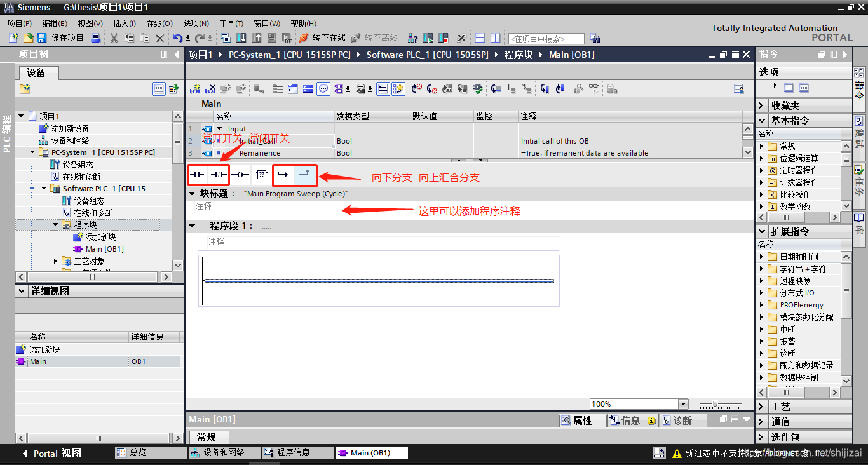
Task: Click the new project icon
Action: click(13, 38)
